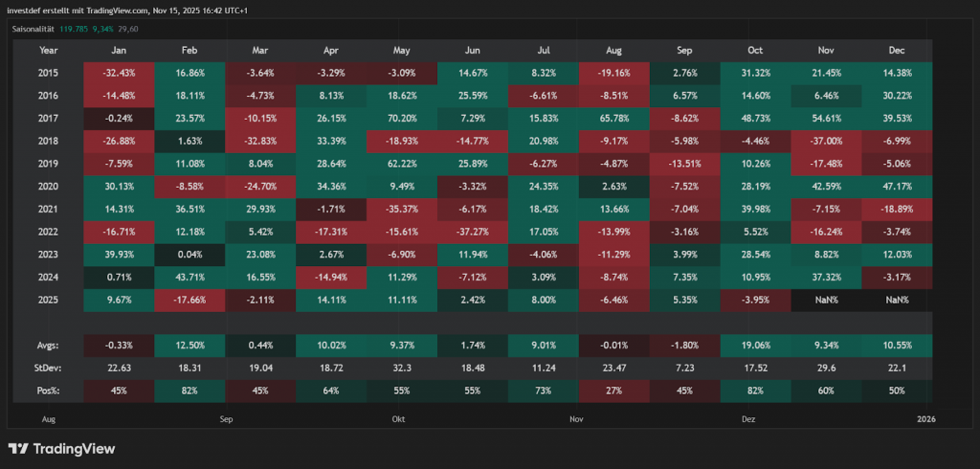Screen dimensions: 980x469
Task: Click the 2026 marker on time axis
Action: pos(925,419)
